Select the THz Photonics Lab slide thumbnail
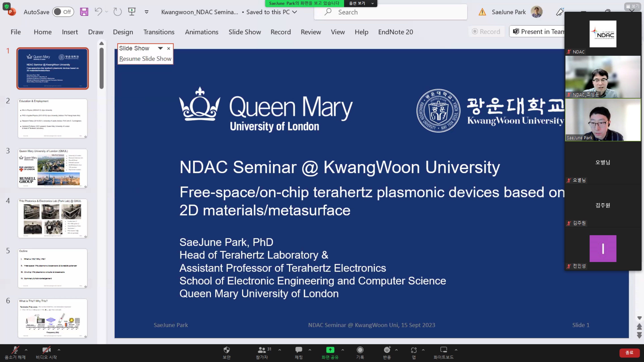 53,218
